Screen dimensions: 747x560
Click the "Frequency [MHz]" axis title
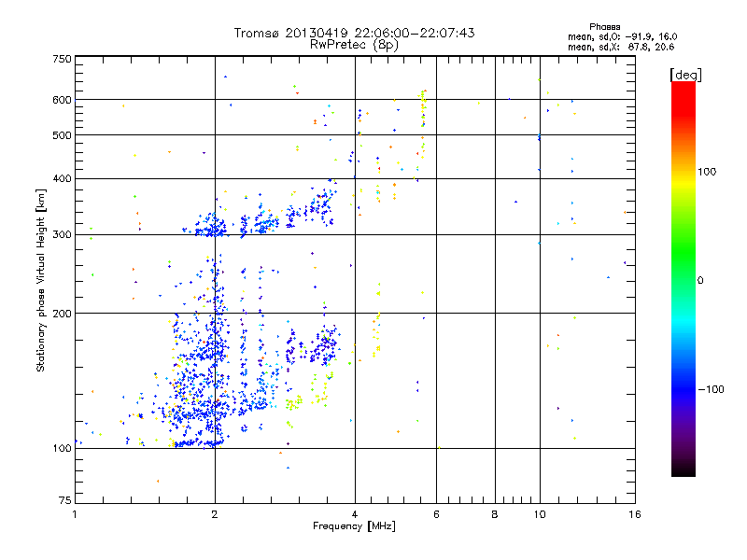(354, 526)
